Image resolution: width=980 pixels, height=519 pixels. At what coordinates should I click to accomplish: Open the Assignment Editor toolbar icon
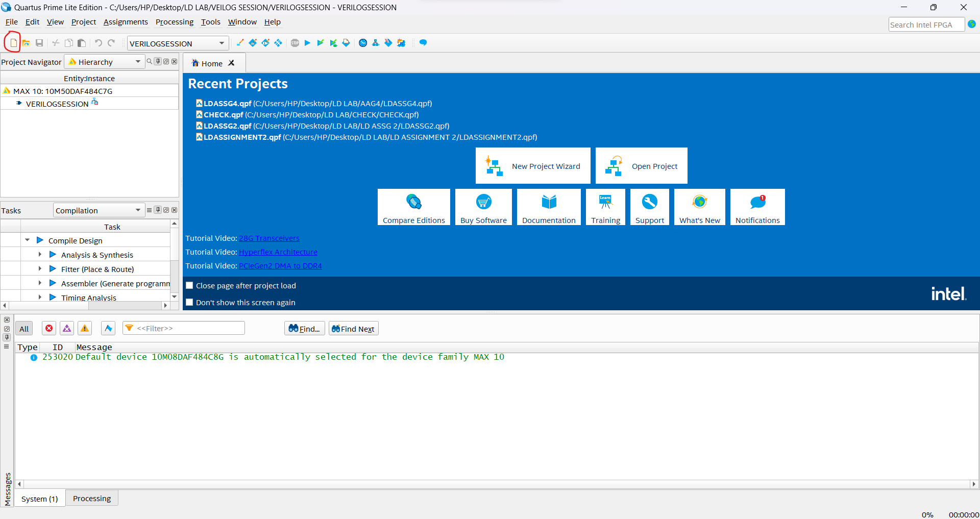click(x=253, y=43)
